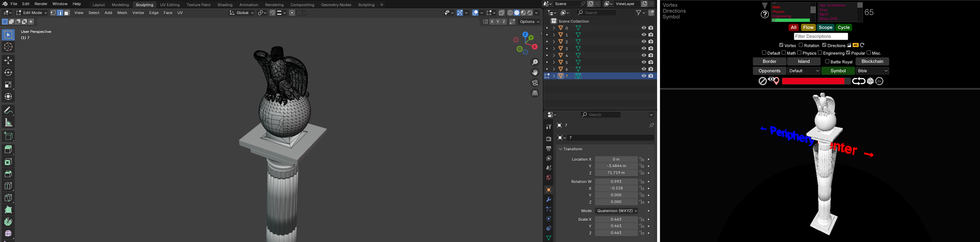Viewport: 980px width, 242px height.
Task: Activate the Loop Cut tool
Action: 8,186
